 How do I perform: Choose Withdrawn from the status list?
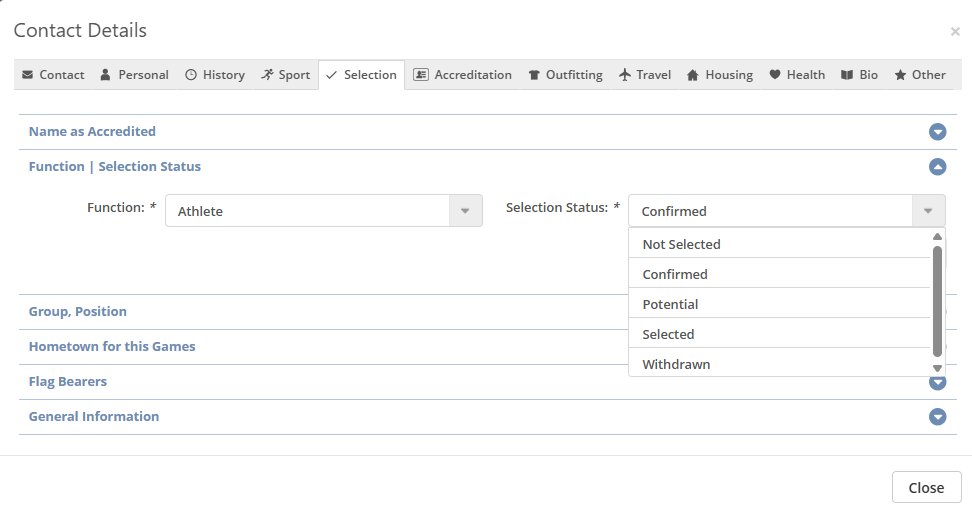(x=676, y=364)
